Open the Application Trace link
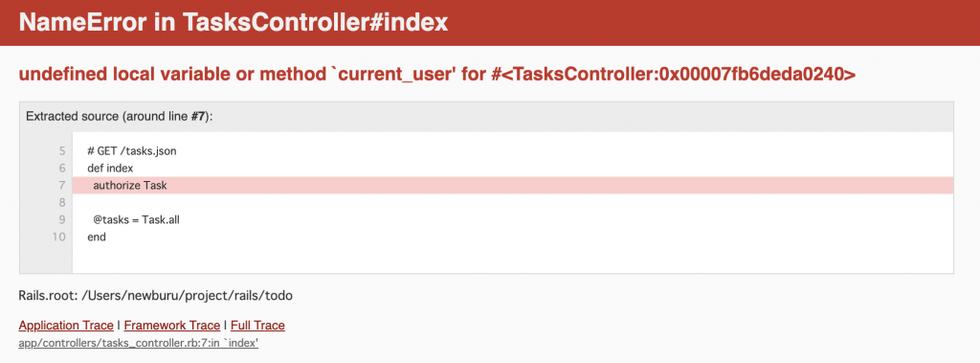 [x=66, y=326]
